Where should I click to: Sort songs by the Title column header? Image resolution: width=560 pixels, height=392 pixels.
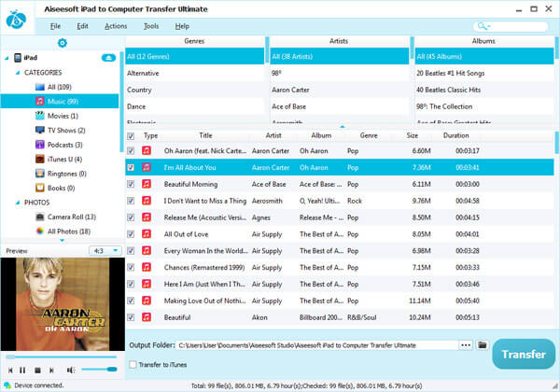tap(205, 135)
